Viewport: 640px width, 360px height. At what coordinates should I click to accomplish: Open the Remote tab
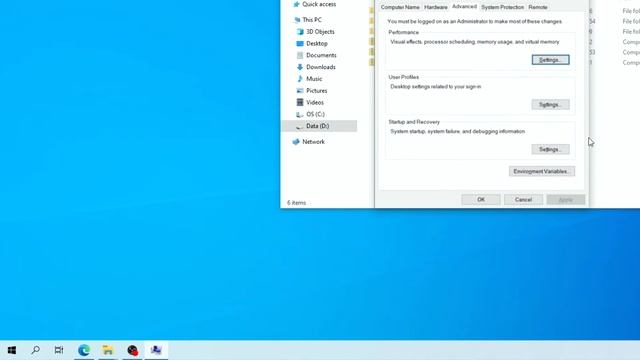(538, 7)
